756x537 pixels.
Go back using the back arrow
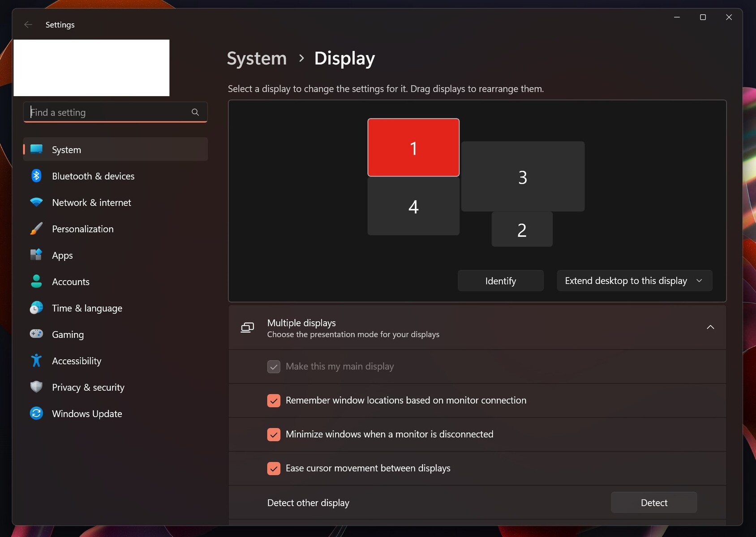click(28, 25)
